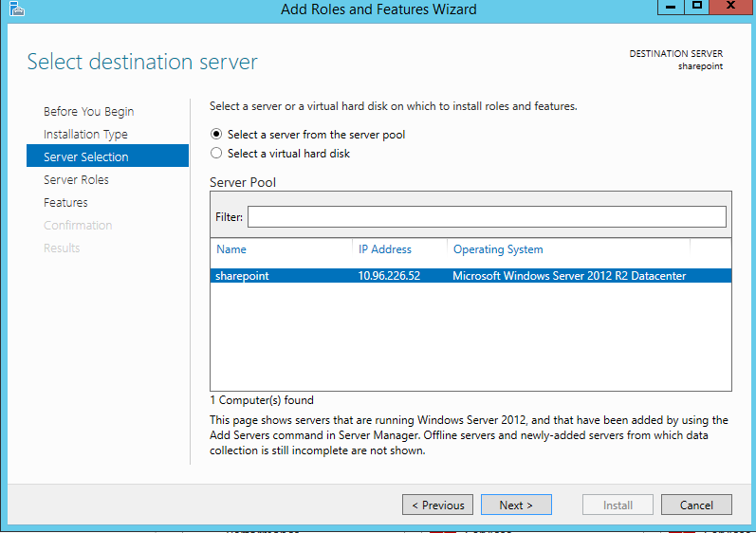Click into the Filter text box
756x533 pixels.
[x=487, y=217]
